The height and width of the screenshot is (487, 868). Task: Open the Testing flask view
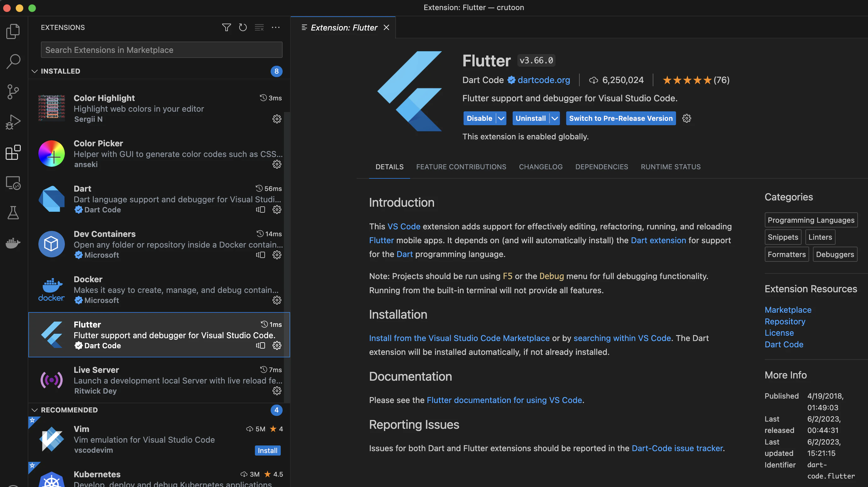point(13,213)
